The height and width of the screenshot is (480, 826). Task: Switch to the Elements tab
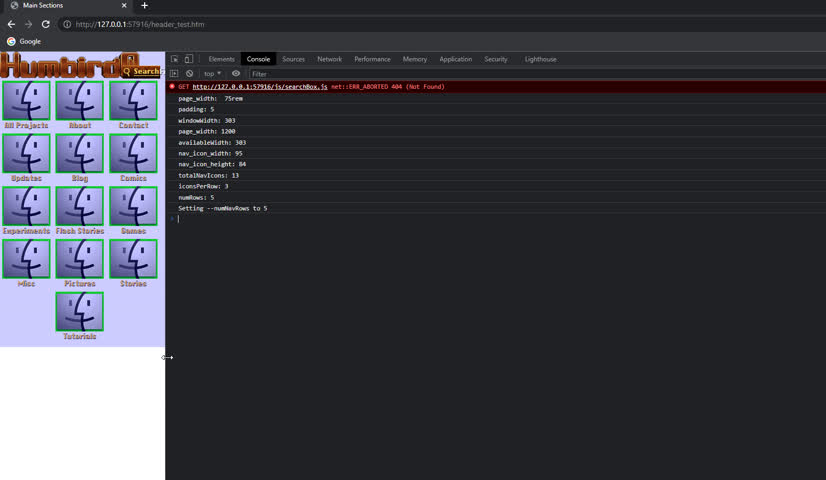tap(221, 59)
